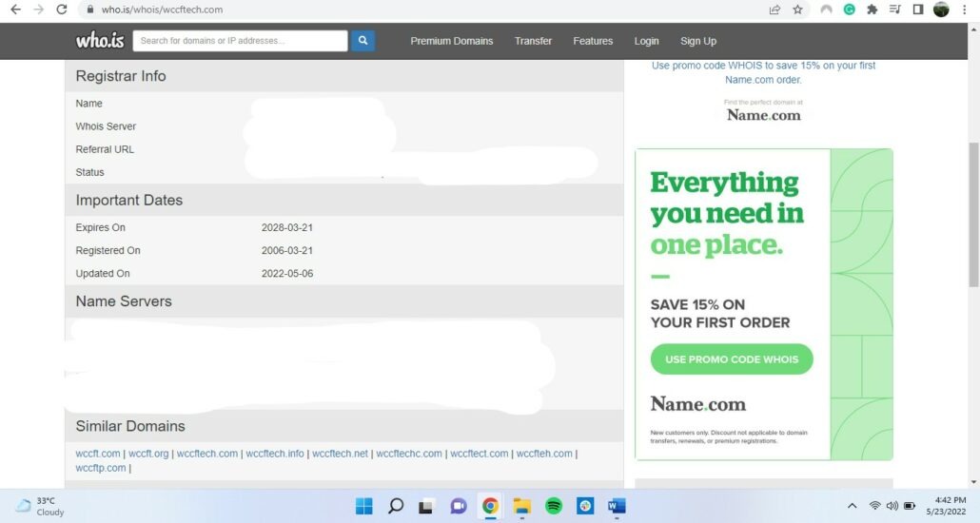Bookmark this page with the star icon

pyautogui.click(x=797, y=10)
